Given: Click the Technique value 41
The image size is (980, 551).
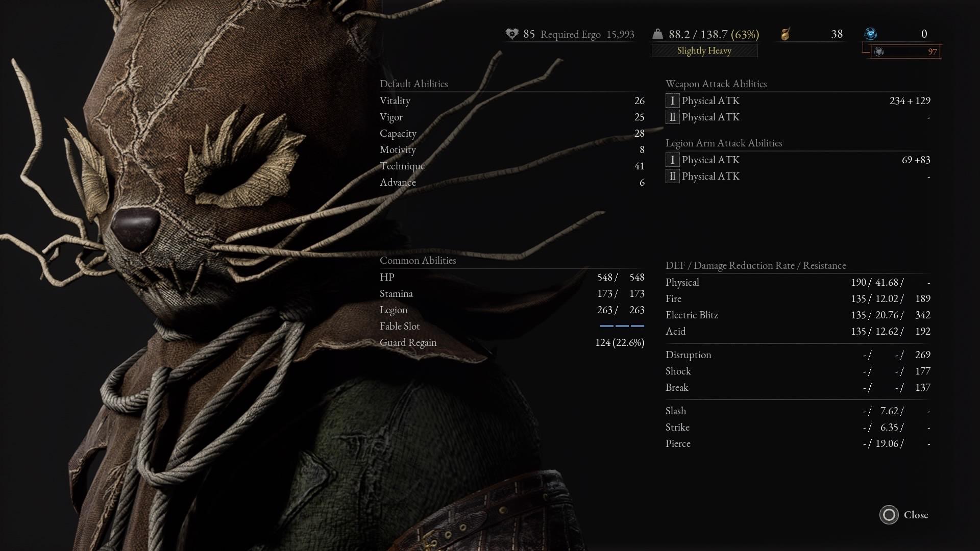Looking at the screenshot, I should (x=639, y=166).
